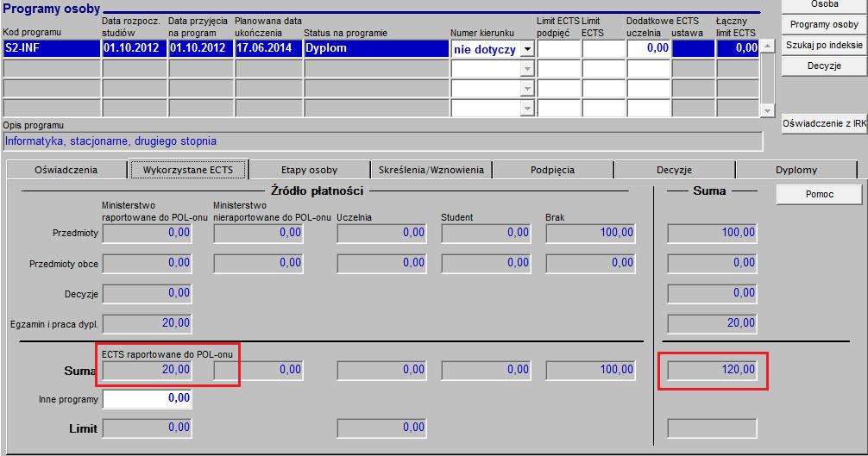The height and width of the screenshot is (456, 868).
Task: Click the Przedmioty obce row total 0,00
Action: [x=712, y=263]
